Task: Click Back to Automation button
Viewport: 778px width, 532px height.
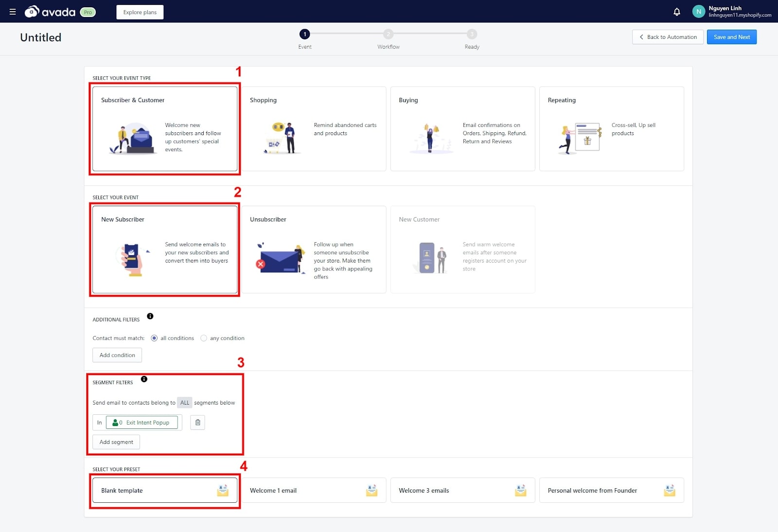Action: tap(668, 37)
